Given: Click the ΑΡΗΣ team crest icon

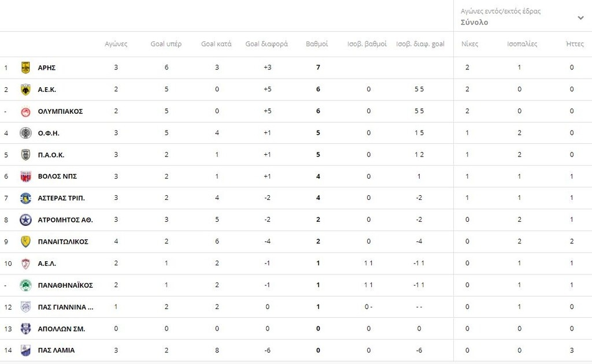Looking at the screenshot, I should click(x=25, y=68).
